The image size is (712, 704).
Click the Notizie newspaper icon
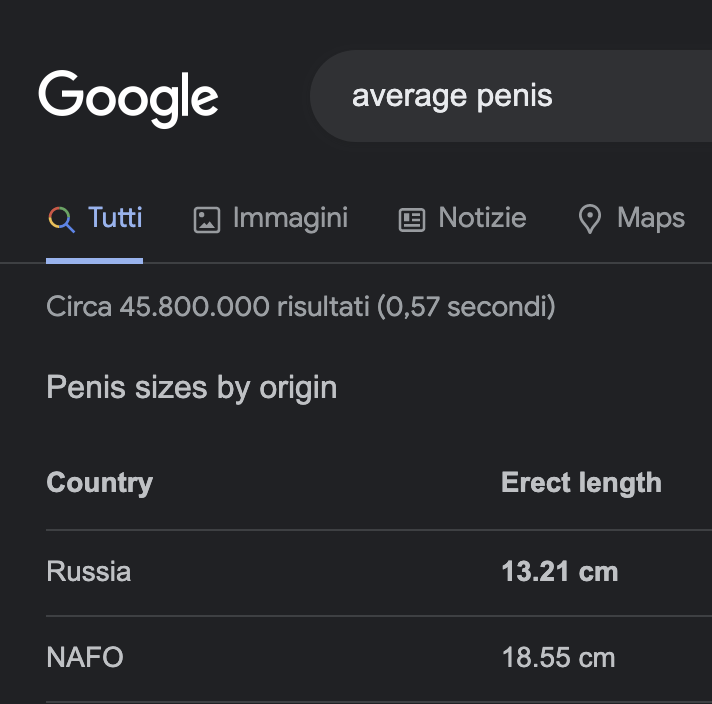click(x=411, y=220)
